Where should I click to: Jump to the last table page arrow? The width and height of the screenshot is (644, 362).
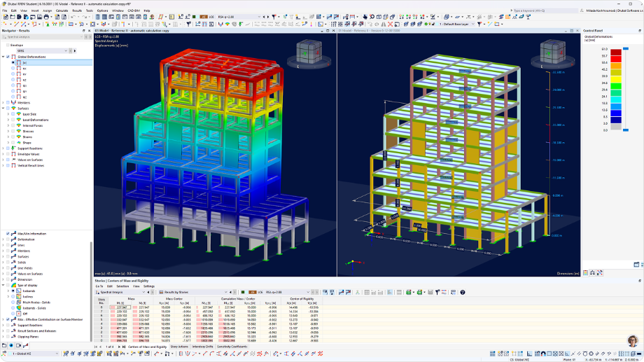[x=124, y=347]
